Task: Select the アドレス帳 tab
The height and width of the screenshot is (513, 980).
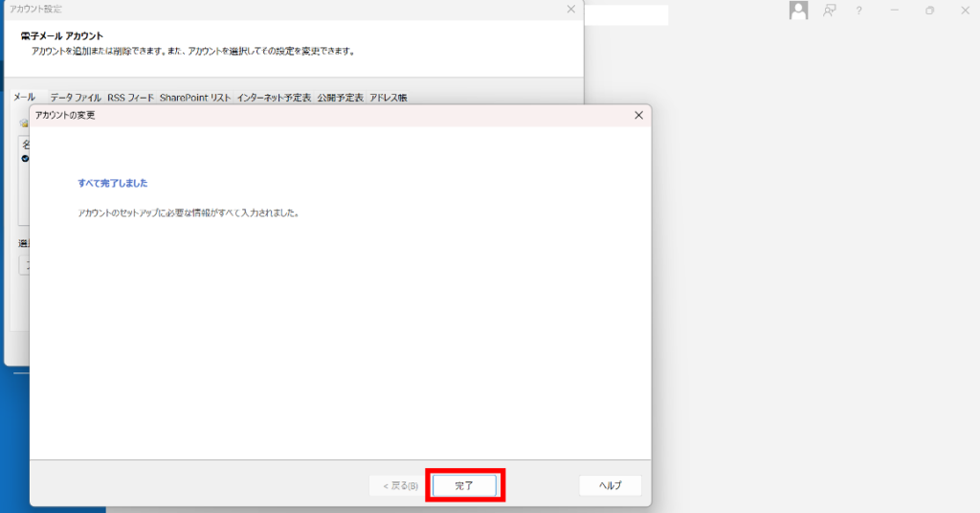Action: [389, 98]
